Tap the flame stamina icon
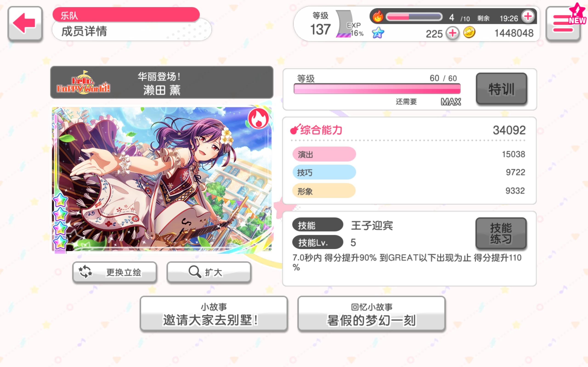 pos(378,17)
